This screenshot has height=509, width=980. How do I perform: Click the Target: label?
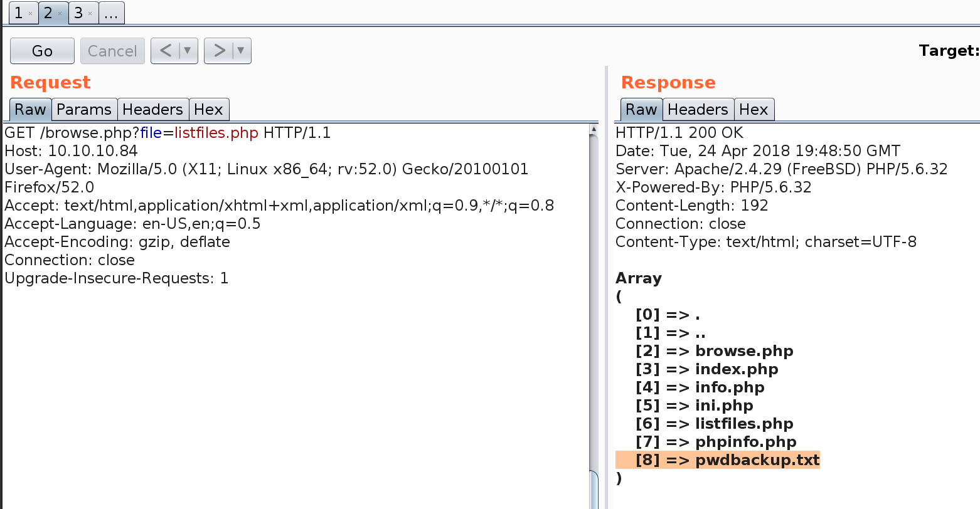coord(949,51)
